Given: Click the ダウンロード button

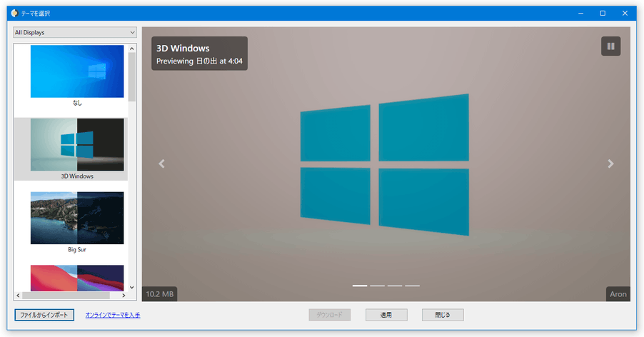Looking at the screenshot, I should click(x=329, y=315).
